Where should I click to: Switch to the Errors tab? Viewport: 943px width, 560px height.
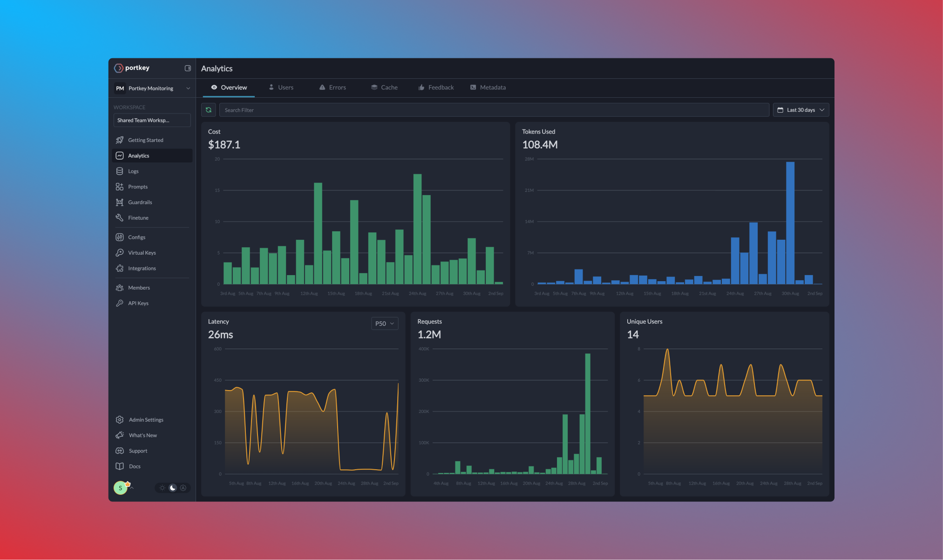332,88
